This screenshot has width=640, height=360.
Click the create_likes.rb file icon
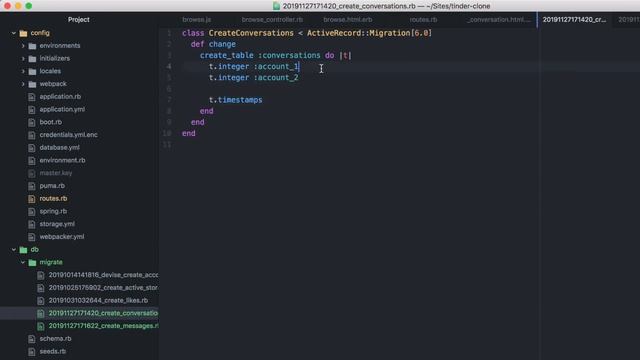41,300
